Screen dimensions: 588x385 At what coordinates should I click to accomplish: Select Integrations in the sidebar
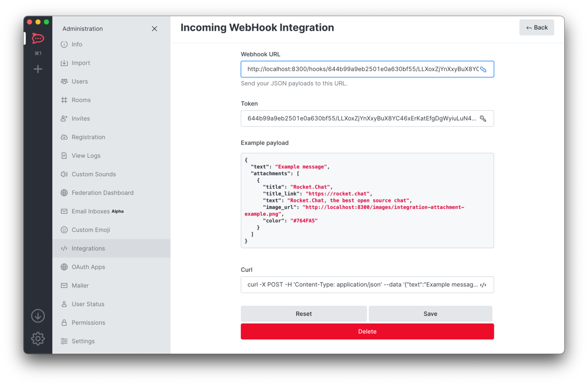click(111, 248)
